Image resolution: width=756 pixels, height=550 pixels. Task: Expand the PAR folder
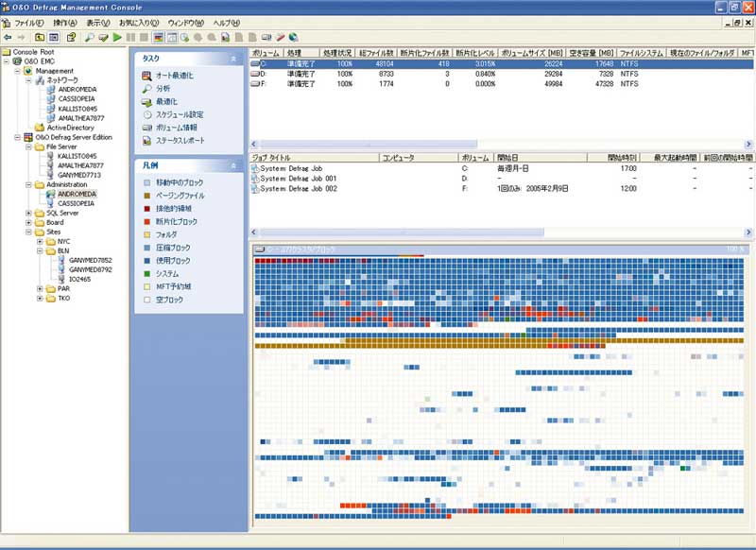tap(40, 289)
